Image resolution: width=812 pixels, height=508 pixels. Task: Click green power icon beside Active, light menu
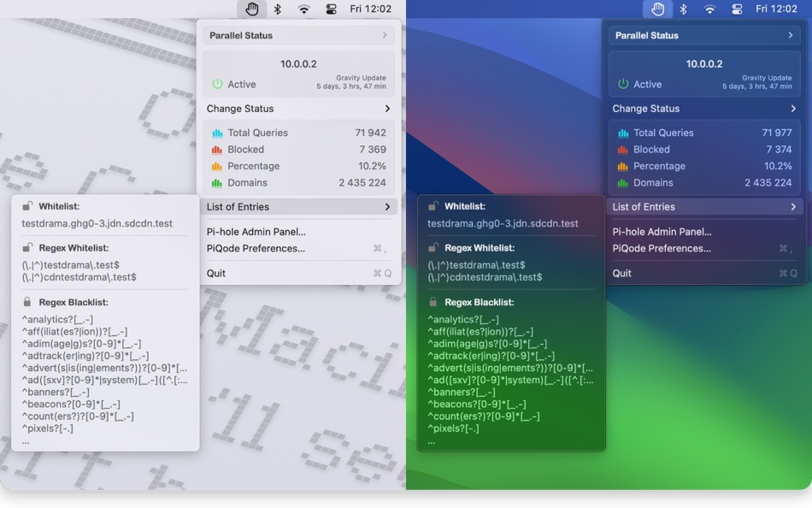pyautogui.click(x=217, y=84)
